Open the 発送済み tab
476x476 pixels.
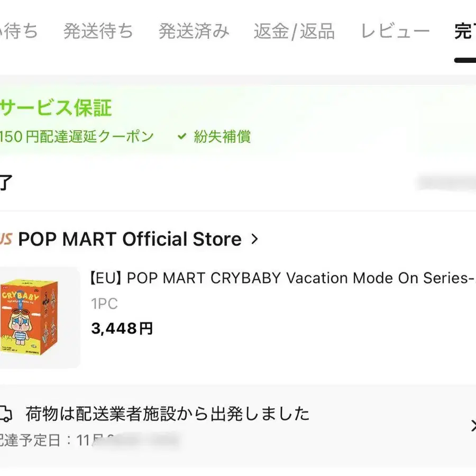pyautogui.click(x=194, y=32)
